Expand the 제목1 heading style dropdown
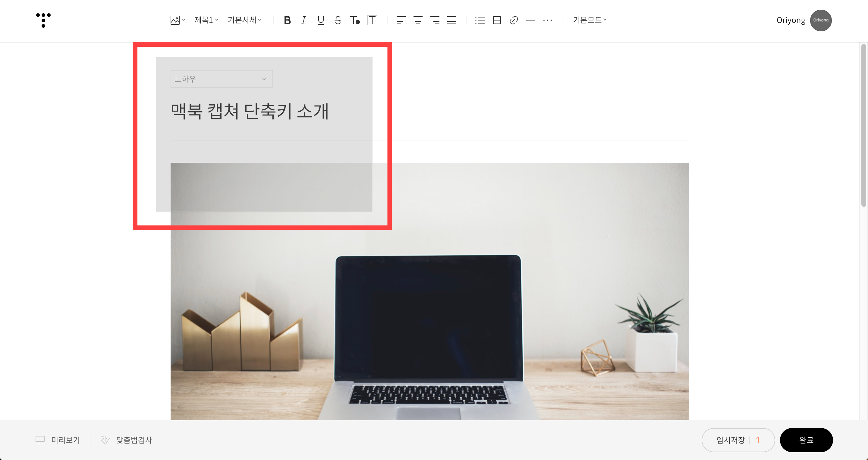Image resolution: width=868 pixels, height=460 pixels. tap(206, 20)
